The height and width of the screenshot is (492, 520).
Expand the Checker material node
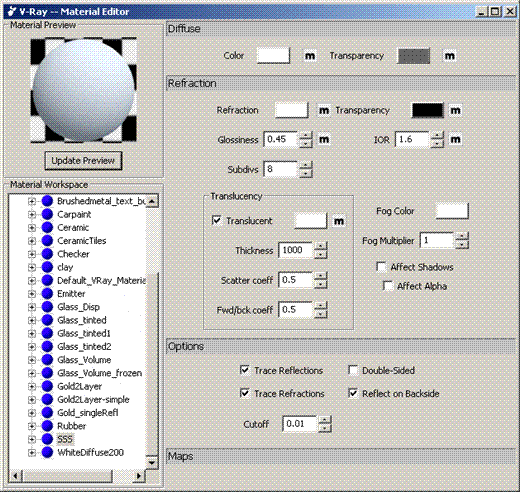pos(32,254)
